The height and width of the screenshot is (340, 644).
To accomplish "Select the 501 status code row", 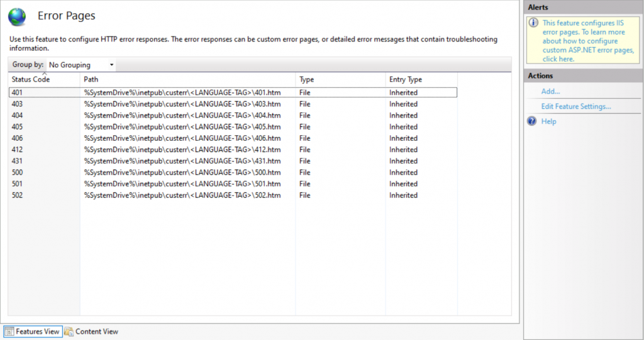I will pyautogui.click(x=233, y=184).
